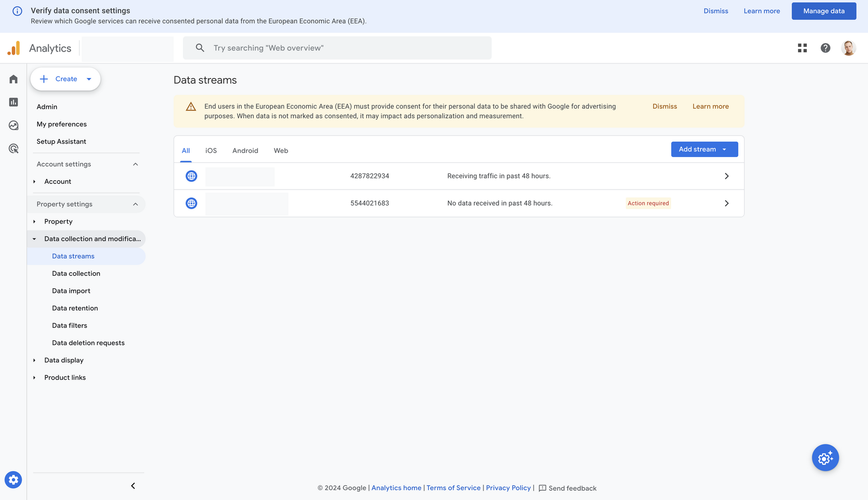Image resolution: width=868 pixels, height=500 pixels.
Task: Switch to the iOS tab
Action: (211, 150)
